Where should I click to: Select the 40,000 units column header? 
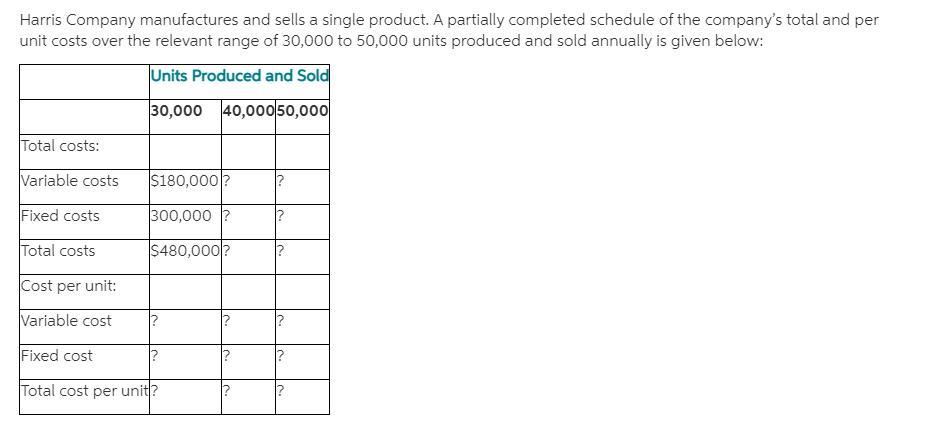[248, 111]
